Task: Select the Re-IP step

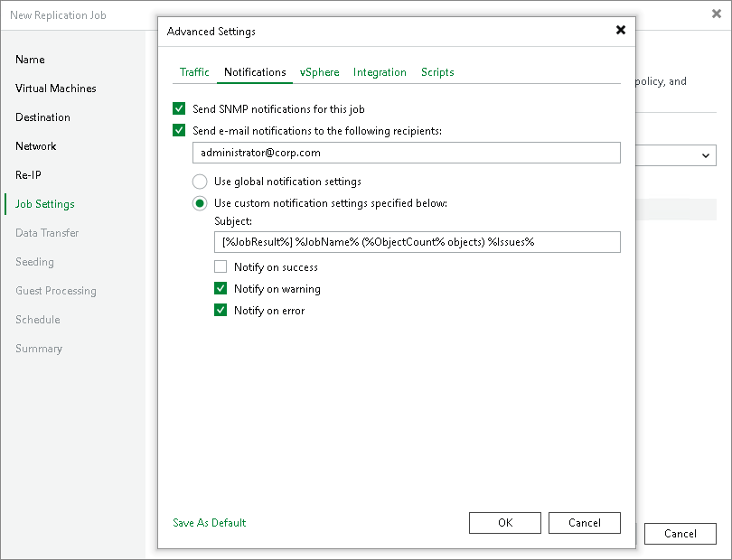Action: (28, 175)
